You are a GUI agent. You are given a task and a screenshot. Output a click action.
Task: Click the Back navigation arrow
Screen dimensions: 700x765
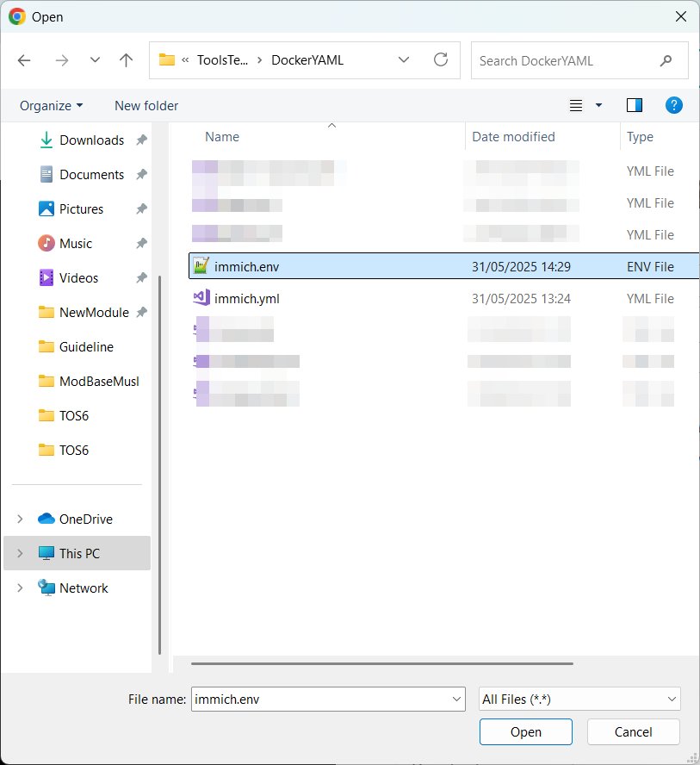tap(24, 60)
